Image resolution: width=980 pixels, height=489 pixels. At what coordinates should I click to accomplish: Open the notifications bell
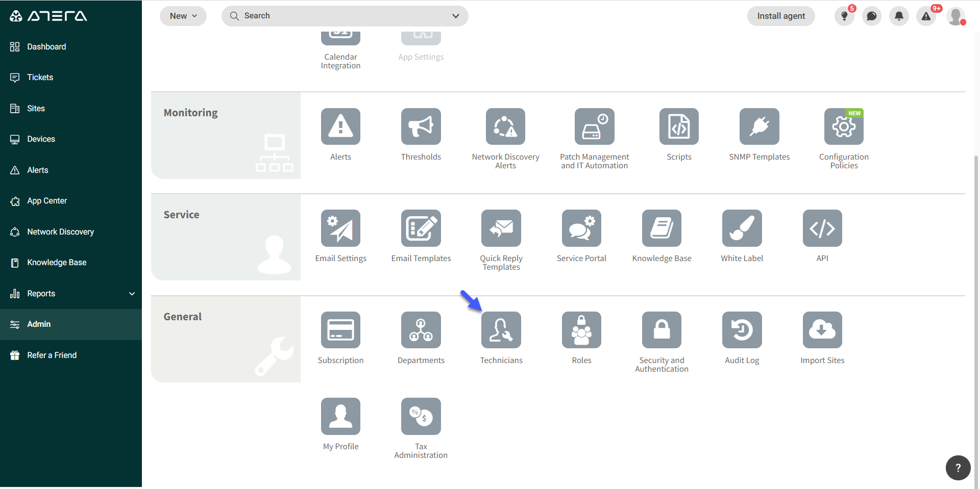pyautogui.click(x=899, y=16)
